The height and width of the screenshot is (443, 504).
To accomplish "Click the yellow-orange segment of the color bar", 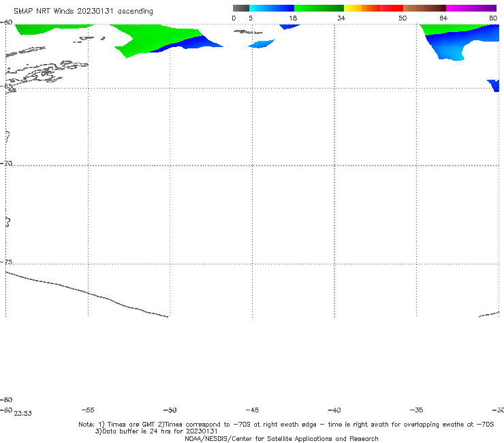I will 362,8.
